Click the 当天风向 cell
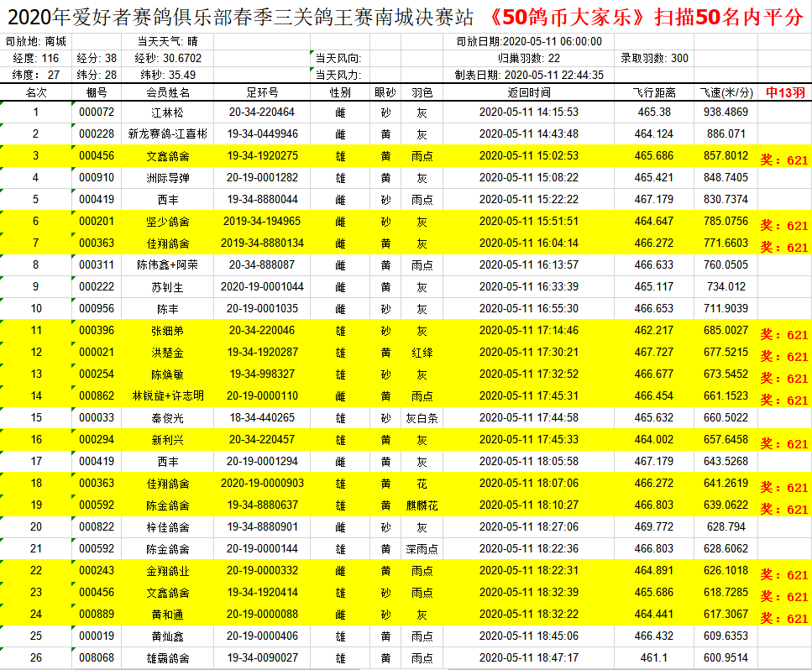This screenshot has width=812, height=670. [338, 59]
